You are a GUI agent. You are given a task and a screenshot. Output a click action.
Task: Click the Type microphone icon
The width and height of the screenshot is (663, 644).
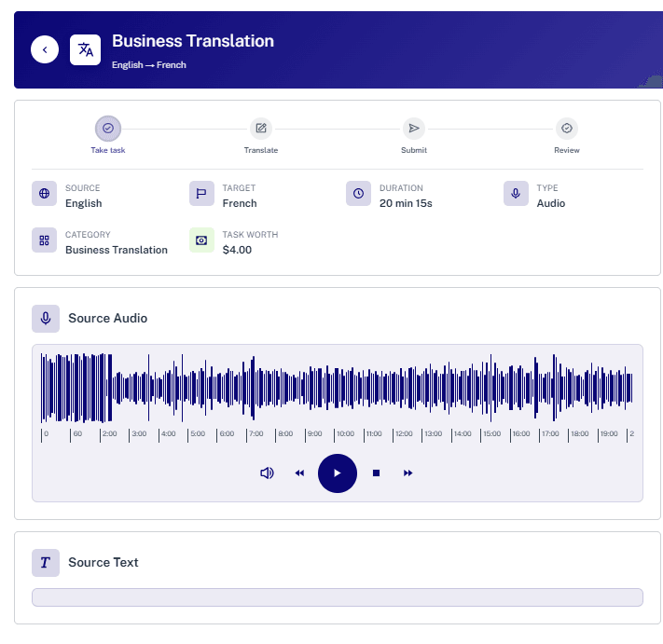tap(516, 194)
